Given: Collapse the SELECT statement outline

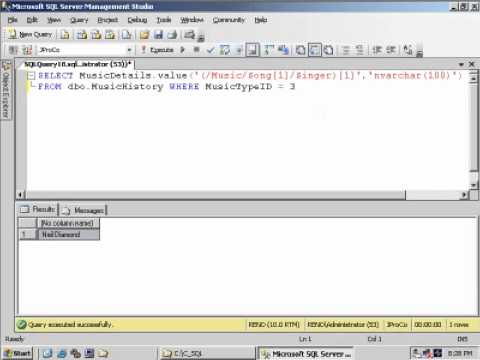Looking at the screenshot, I should pyautogui.click(x=31, y=76).
